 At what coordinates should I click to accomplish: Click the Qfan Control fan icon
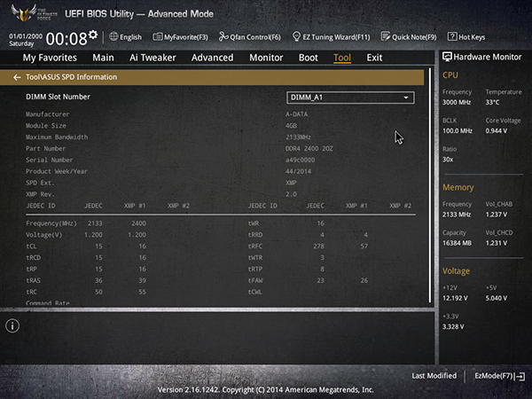coord(223,36)
